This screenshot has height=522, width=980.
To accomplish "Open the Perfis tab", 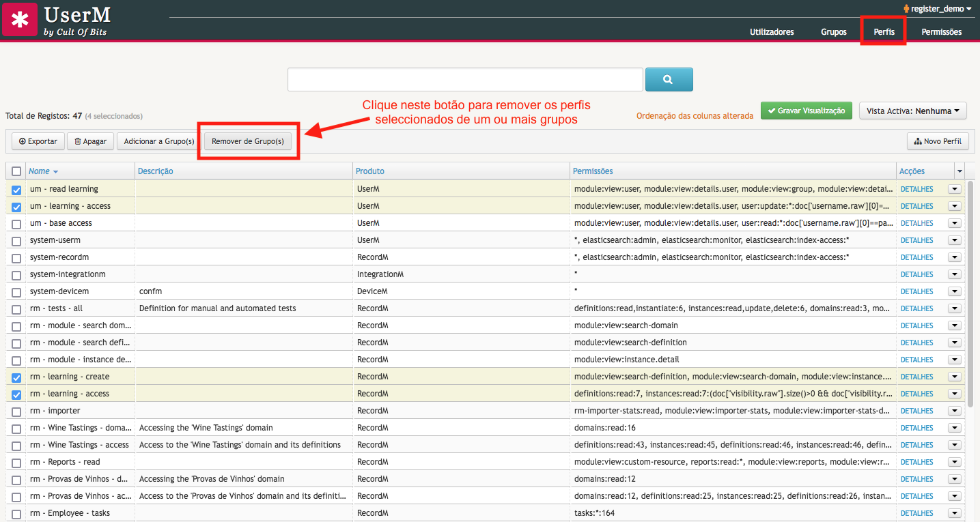I will point(884,32).
